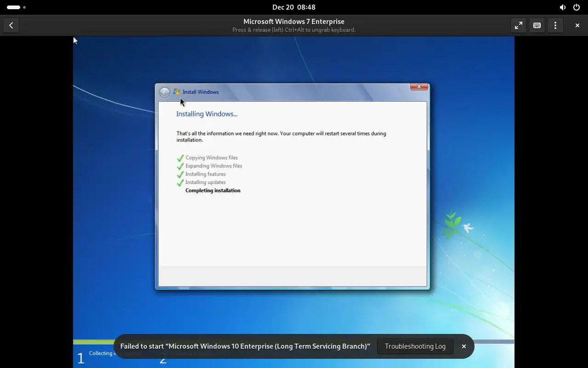Viewport: 588px width, 368px height.
Task: Click the 'Expanding Windows files' checkmark
Action: point(180,166)
